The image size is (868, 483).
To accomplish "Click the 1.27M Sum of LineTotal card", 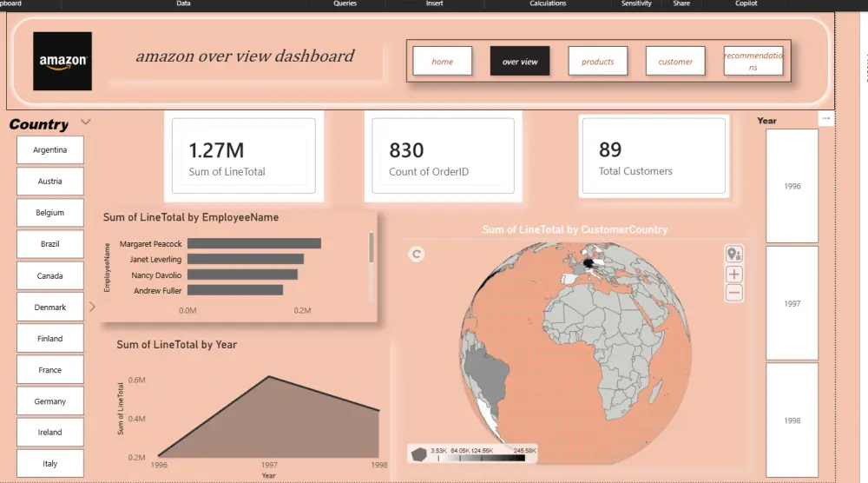I will coord(244,155).
